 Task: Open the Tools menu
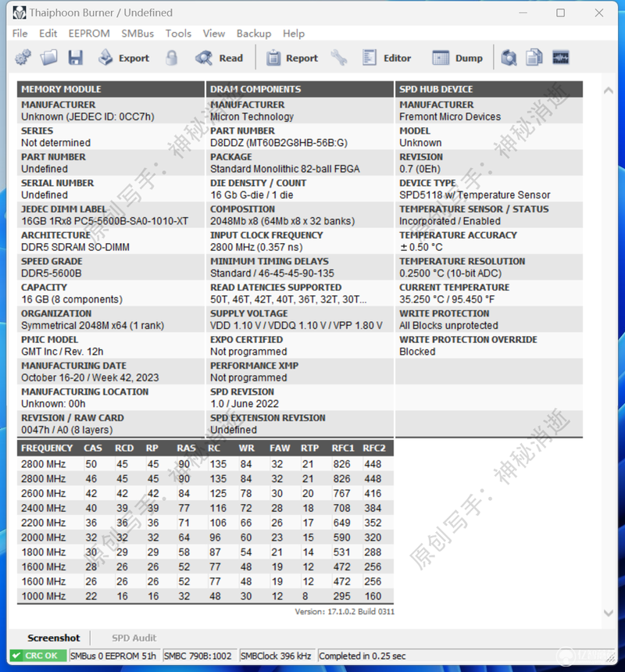click(x=178, y=34)
